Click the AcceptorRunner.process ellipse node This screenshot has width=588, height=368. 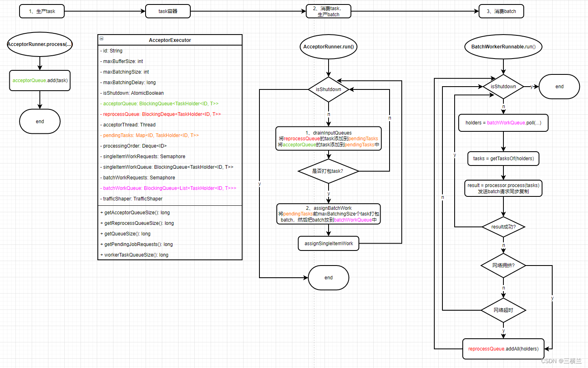pos(40,44)
